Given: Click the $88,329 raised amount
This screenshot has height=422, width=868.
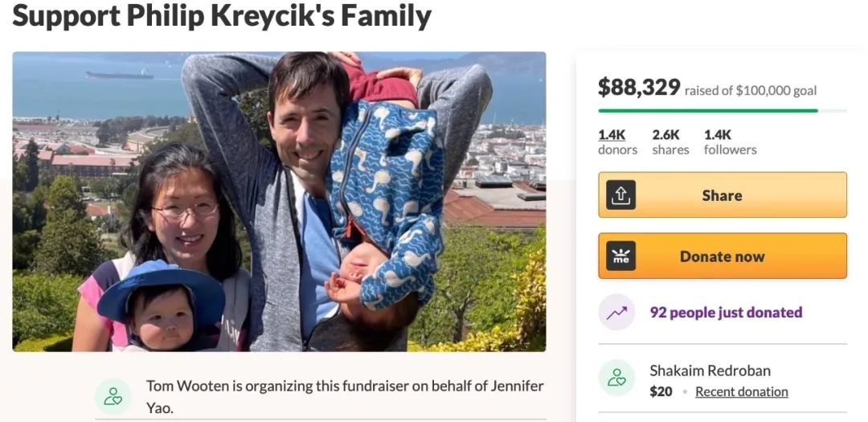Looking at the screenshot, I should [639, 87].
